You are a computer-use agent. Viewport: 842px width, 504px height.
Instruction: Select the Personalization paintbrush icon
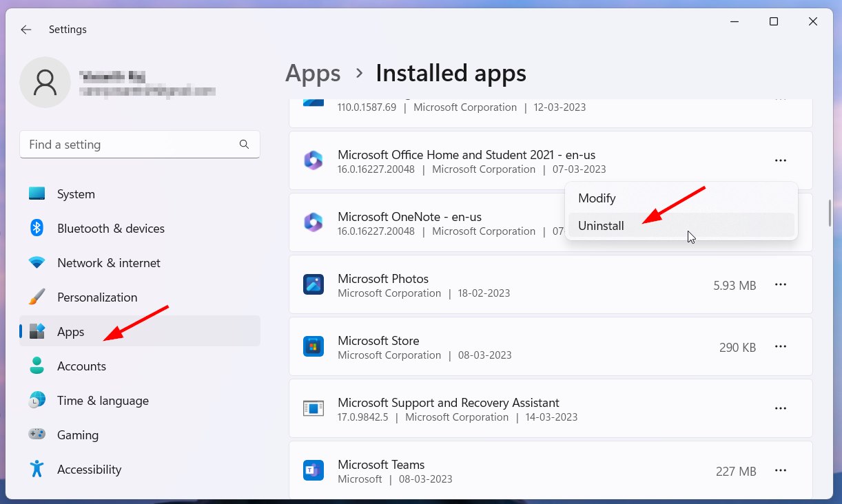37,297
